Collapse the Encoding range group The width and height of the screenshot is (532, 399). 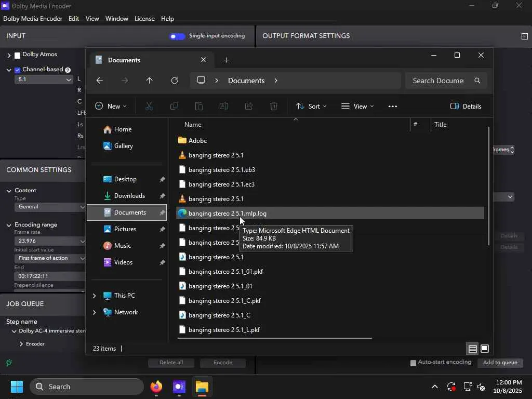[9, 225]
